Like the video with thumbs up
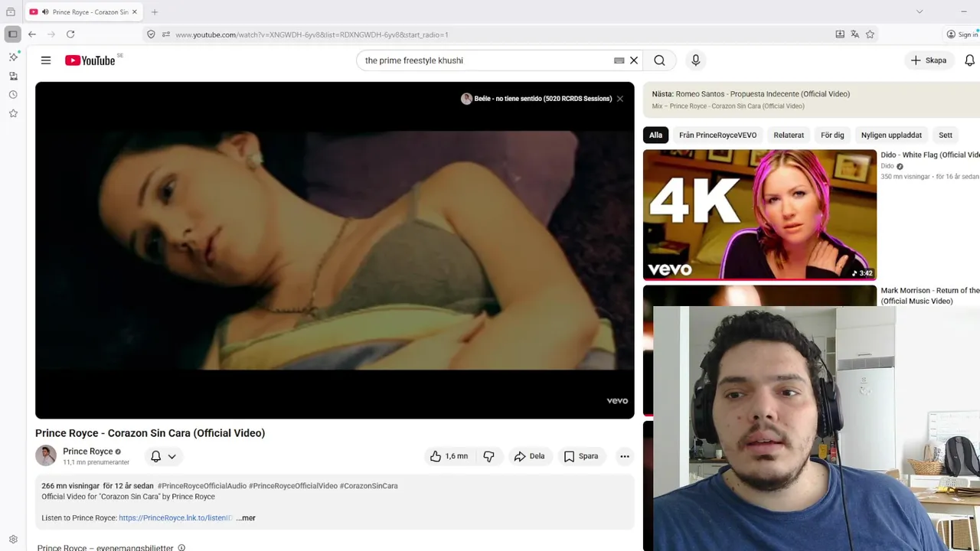The width and height of the screenshot is (980, 551). (449, 456)
